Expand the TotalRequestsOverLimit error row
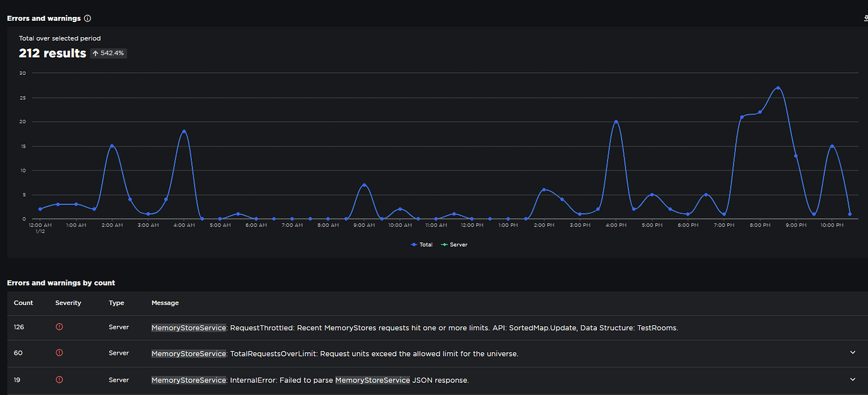This screenshot has width=868, height=395. pos(853,353)
